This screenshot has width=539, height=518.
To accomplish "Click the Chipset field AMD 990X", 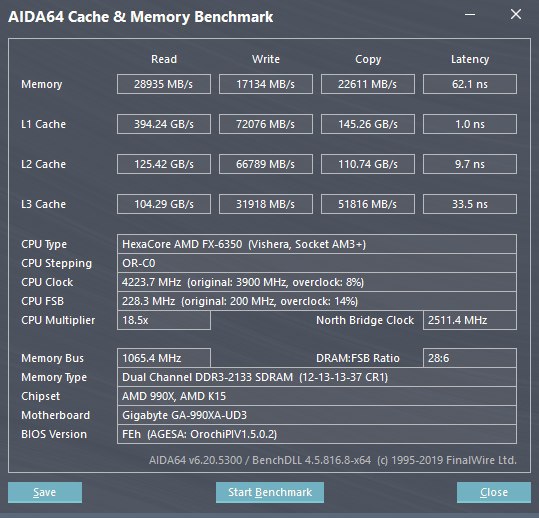I will 317,396.
